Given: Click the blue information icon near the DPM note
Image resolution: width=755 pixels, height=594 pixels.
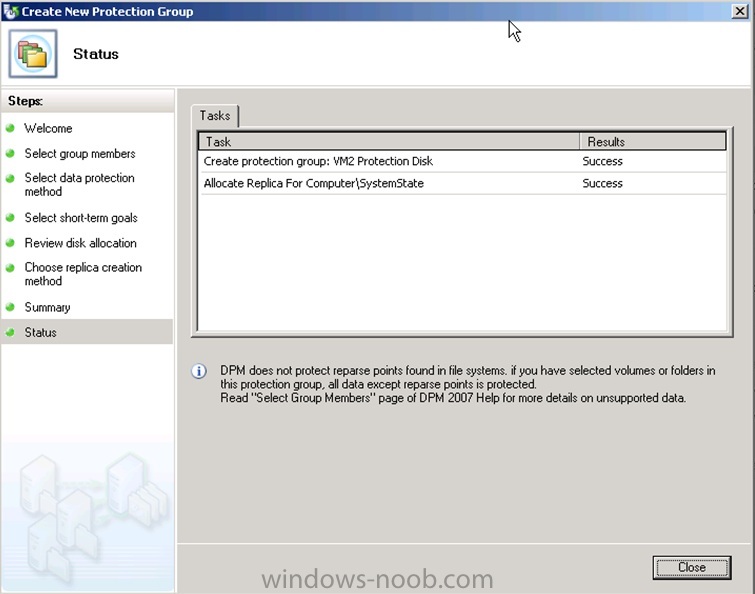Looking at the screenshot, I should [199, 371].
